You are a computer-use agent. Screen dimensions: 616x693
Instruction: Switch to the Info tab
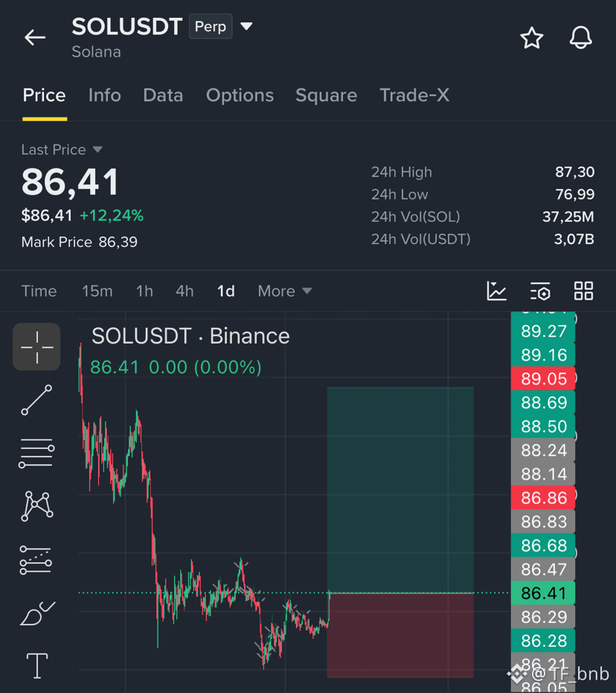click(104, 95)
